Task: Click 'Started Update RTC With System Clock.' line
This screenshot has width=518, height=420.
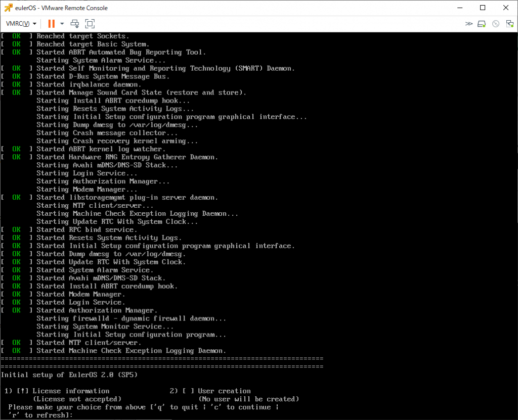Action: click(111, 262)
